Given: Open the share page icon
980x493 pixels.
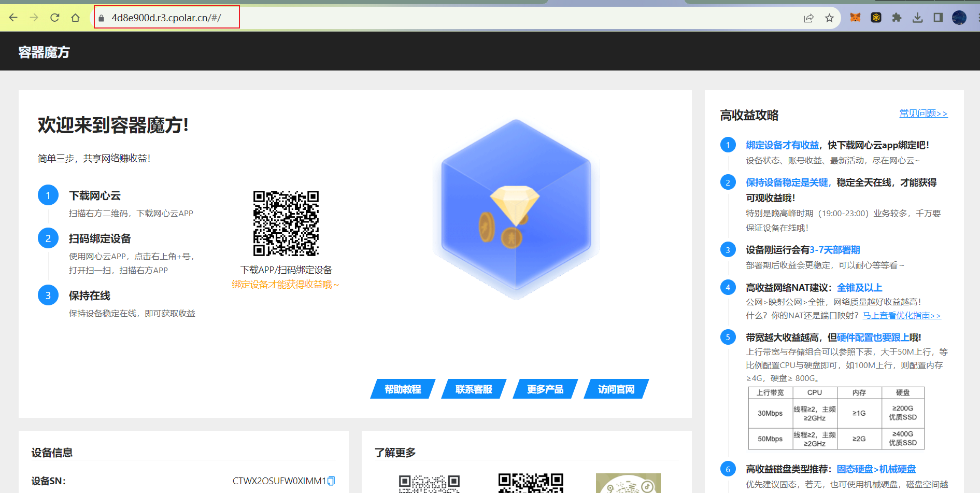Looking at the screenshot, I should pyautogui.click(x=808, y=18).
